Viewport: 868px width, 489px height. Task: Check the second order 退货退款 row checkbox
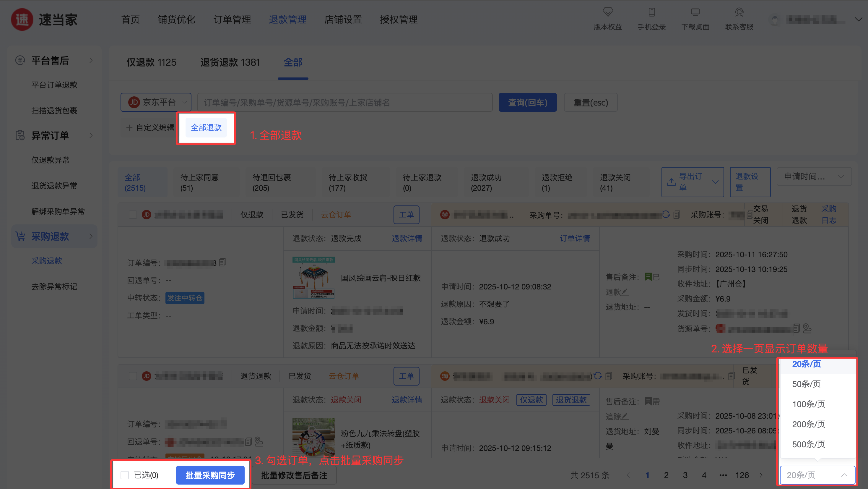[133, 376]
